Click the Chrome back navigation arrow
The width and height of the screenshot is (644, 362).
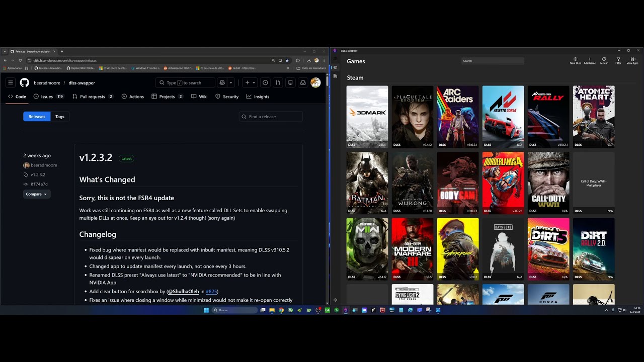coord(6,60)
